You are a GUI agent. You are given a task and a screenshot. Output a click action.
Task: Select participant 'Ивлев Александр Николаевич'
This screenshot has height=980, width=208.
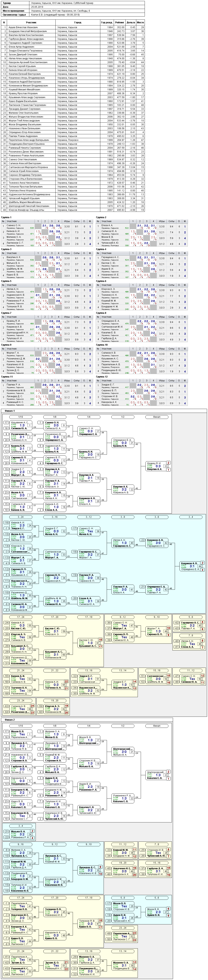click(25, 59)
